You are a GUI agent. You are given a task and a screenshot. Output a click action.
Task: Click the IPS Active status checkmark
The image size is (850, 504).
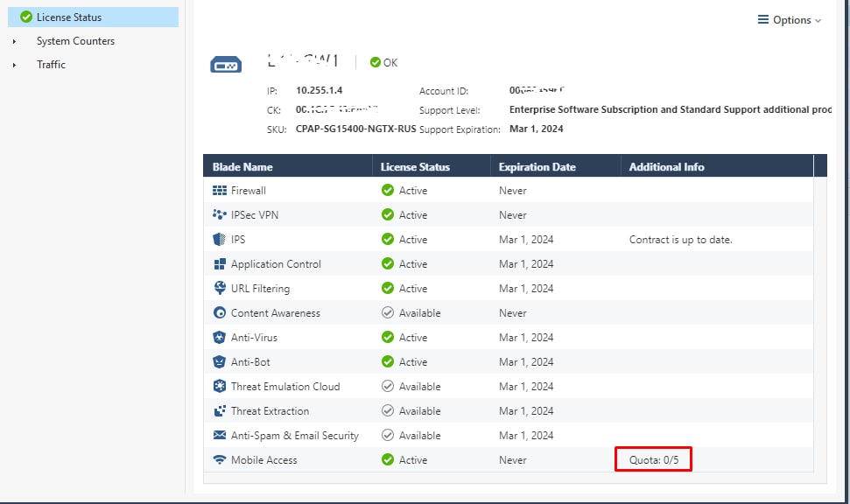(x=388, y=239)
